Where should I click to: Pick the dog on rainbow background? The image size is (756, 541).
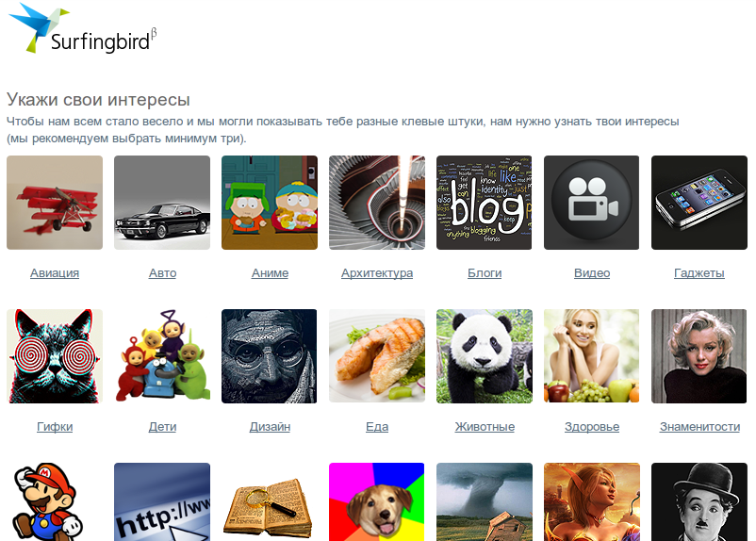(x=376, y=502)
